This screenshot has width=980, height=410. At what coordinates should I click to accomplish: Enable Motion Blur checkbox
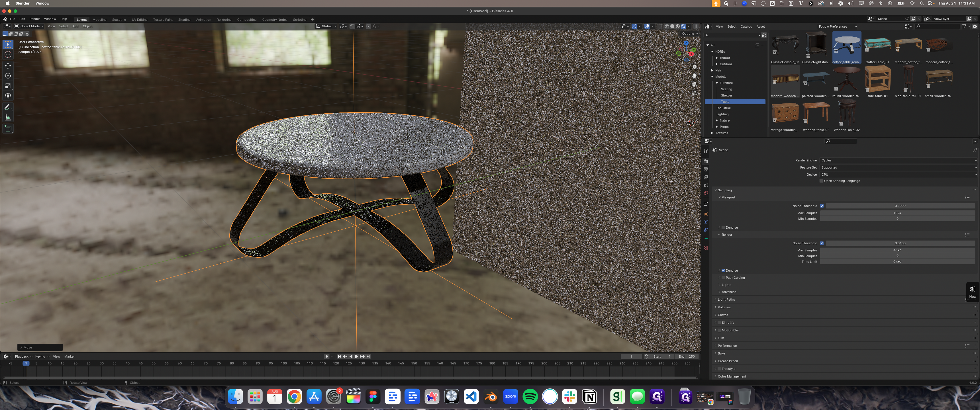(x=719, y=330)
